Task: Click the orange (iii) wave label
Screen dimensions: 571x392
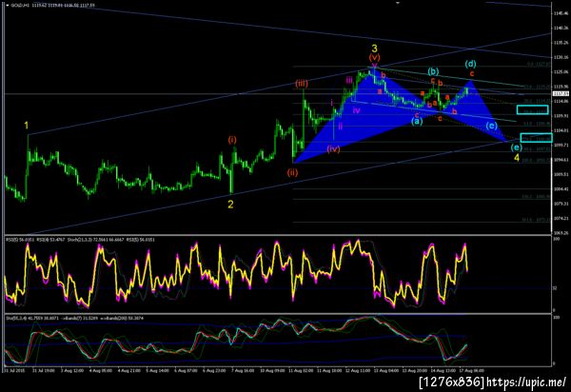Action: pos(302,84)
